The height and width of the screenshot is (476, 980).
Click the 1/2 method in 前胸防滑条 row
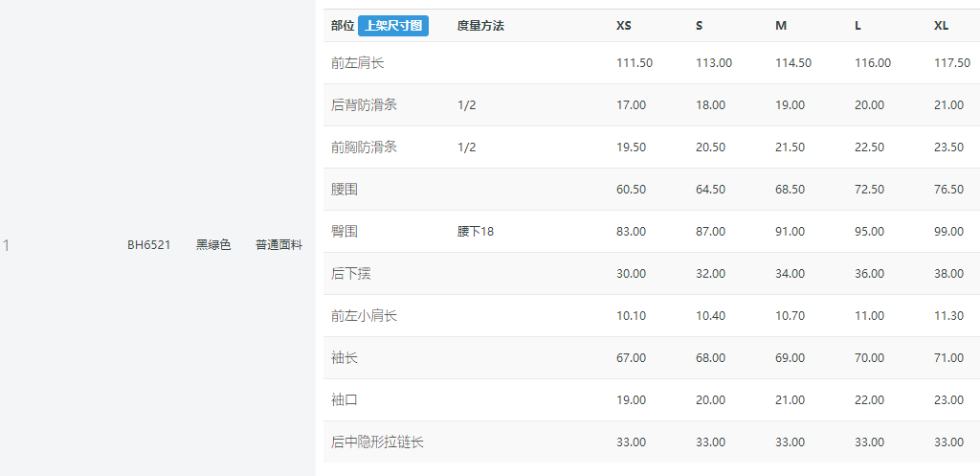coord(466,147)
